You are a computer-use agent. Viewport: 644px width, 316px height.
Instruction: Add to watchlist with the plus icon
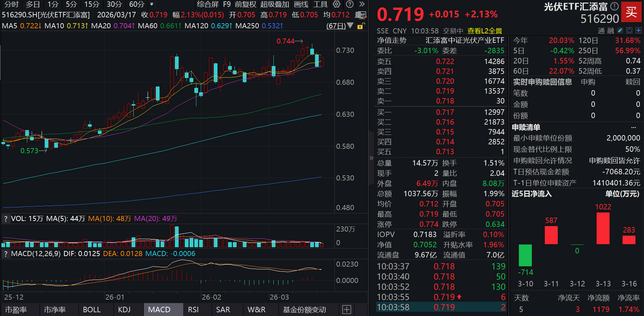[x=639, y=30]
